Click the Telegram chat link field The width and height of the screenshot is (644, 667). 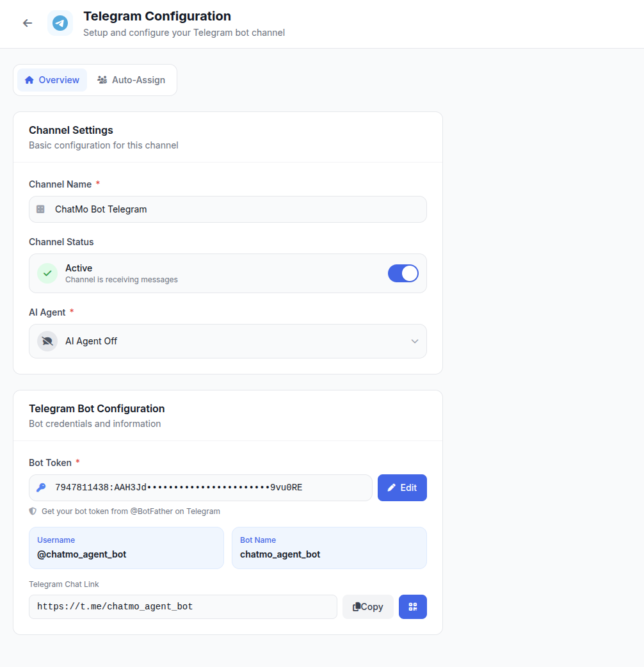pos(183,607)
